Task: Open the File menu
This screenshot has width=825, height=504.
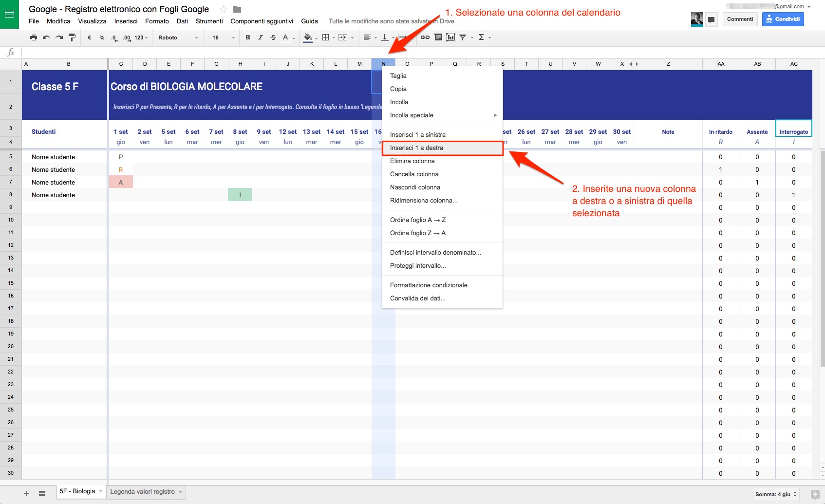Action: [34, 21]
